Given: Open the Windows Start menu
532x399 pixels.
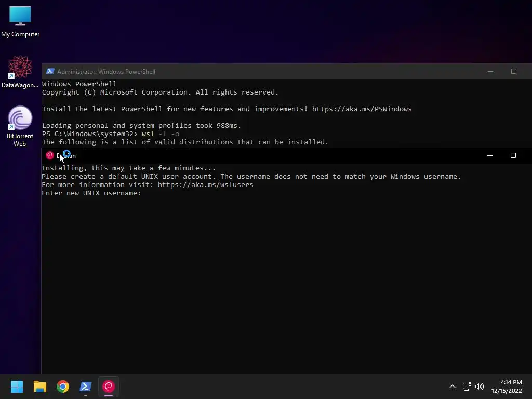Looking at the screenshot, I should (17, 387).
